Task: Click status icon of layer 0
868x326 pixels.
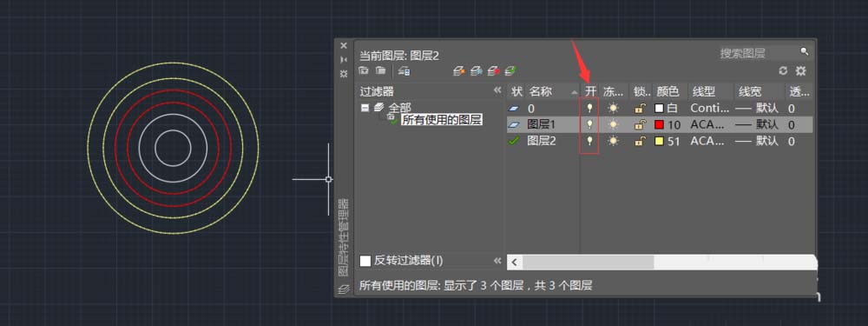Action: 514,109
